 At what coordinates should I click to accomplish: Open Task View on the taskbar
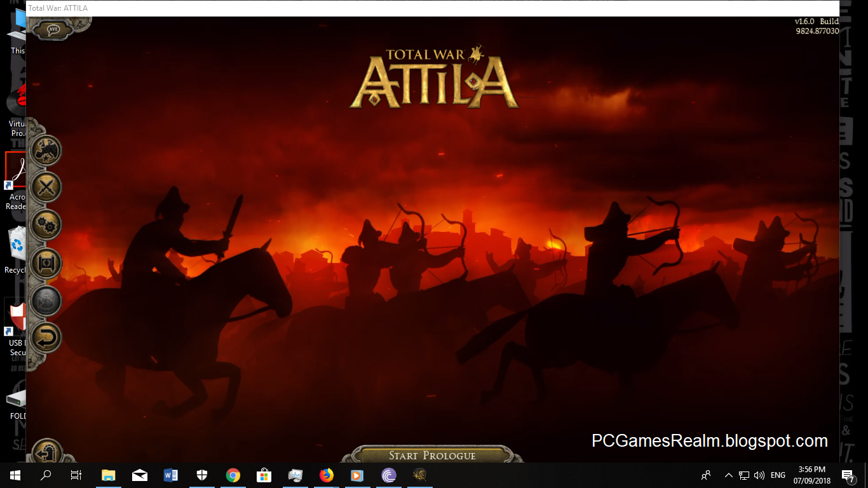[x=76, y=475]
